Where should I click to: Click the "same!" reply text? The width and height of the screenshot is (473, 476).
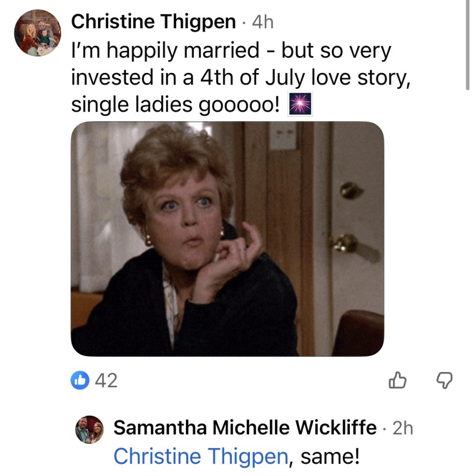pyautogui.click(x=330, y=456)
